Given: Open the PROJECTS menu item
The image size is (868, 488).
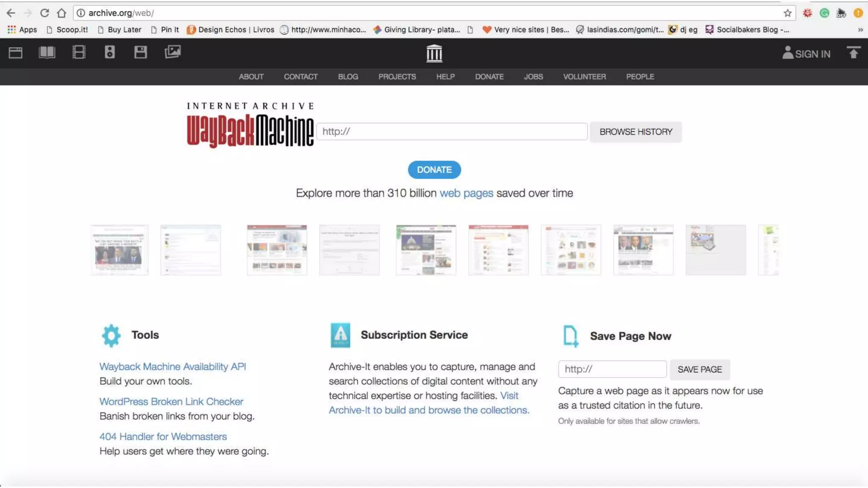Looking at the screenshot, I should point(397,77).
